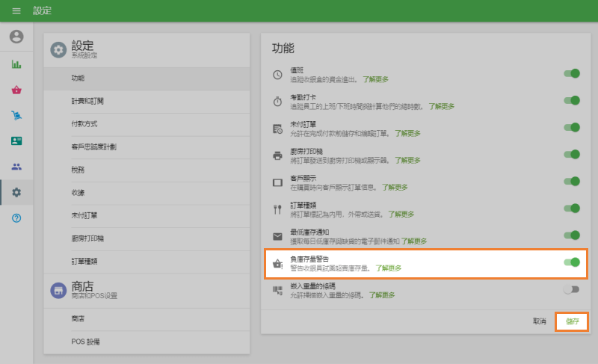
Task: Click the envelope icon beside 最低庫存通知
Action: [x=277, y=236]
